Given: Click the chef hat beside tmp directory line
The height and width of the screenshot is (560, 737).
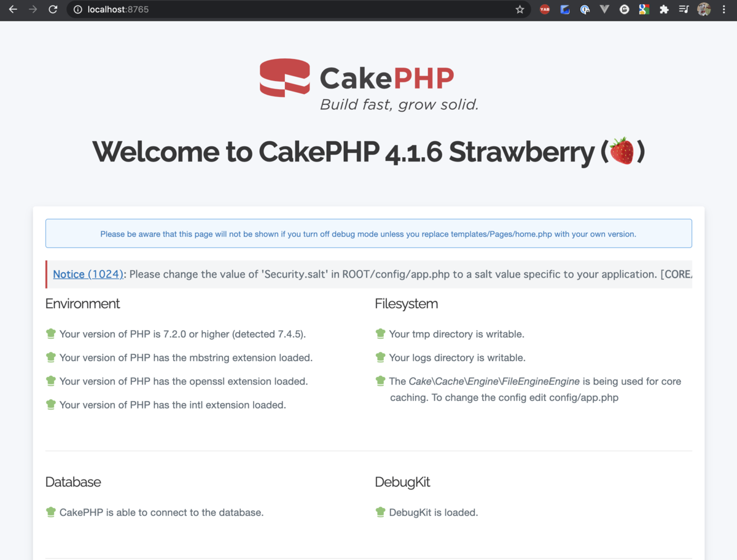Looking at the screenshot, I should tap(380, 333).
